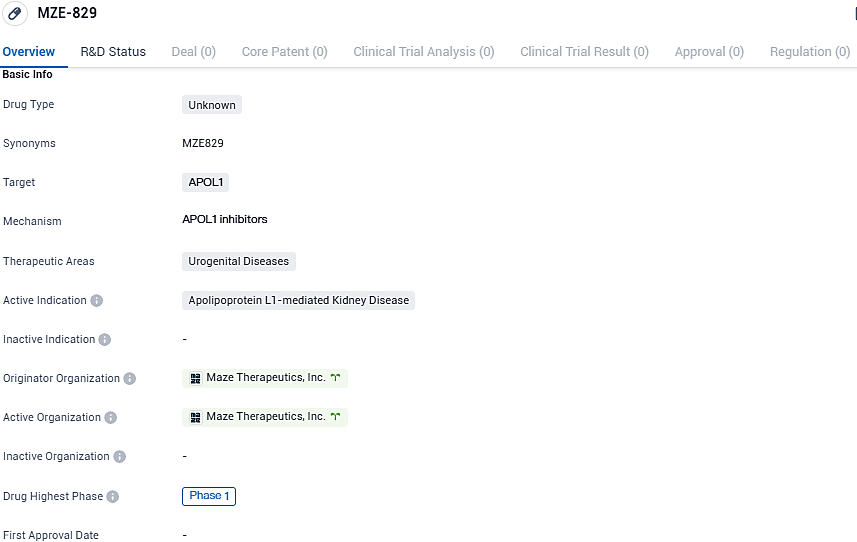Open Apolipoprotein L1-mediated Kidney Disease indication
This screenshot has height=542, width=857.
(298, 301)
